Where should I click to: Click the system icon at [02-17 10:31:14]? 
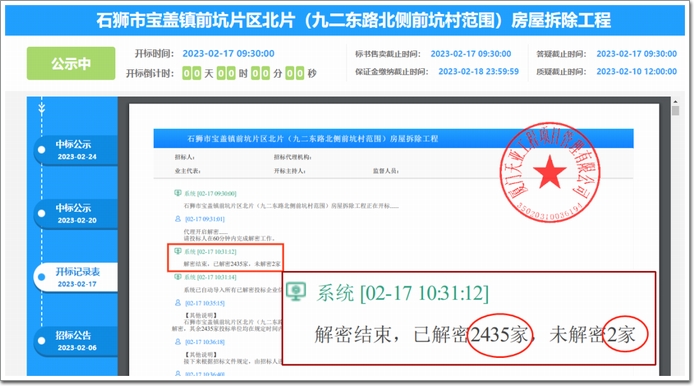pyautogui.click(x=178, y=277)
